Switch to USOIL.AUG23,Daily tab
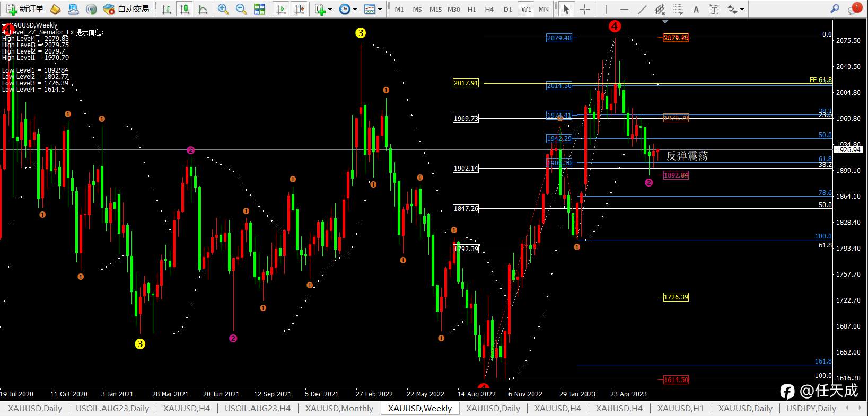 click(112, 408)
